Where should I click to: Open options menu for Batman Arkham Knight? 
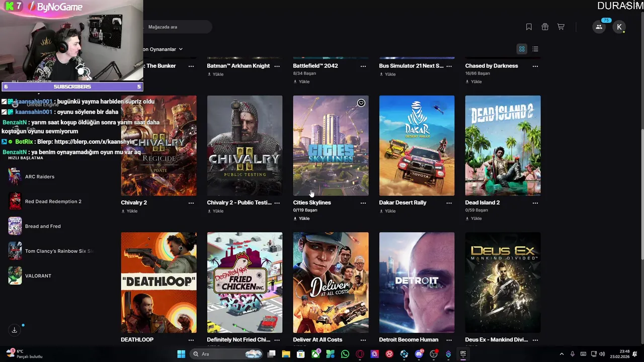pos(277,66)
